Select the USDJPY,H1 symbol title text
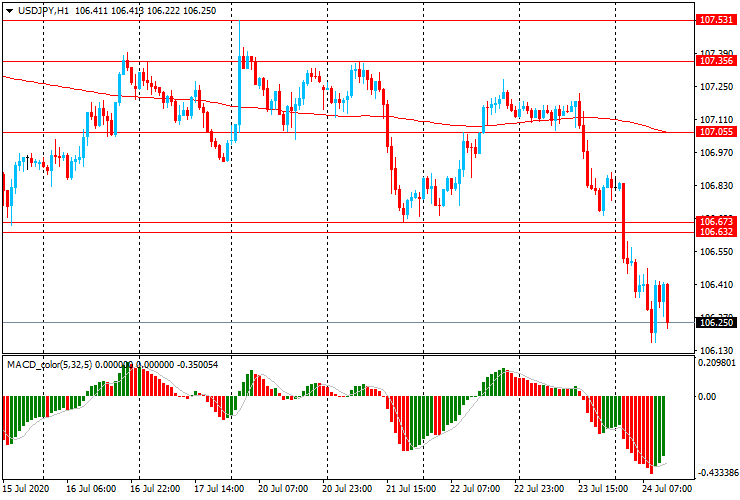This screenshot has width=740, height=500. coord(43,10)
